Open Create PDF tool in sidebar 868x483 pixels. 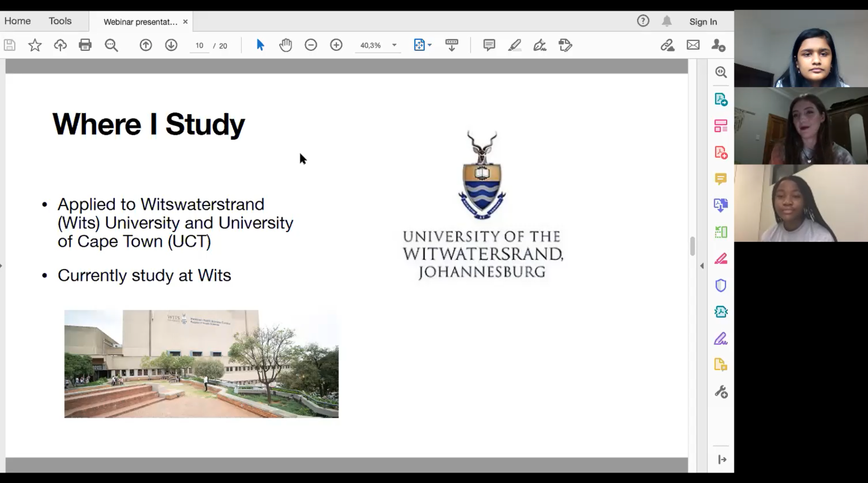[721, 153]
